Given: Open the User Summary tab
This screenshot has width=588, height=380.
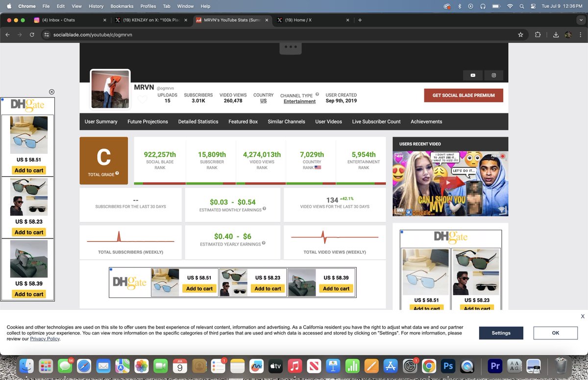Looking at the screenshot, I should [101, 121].
